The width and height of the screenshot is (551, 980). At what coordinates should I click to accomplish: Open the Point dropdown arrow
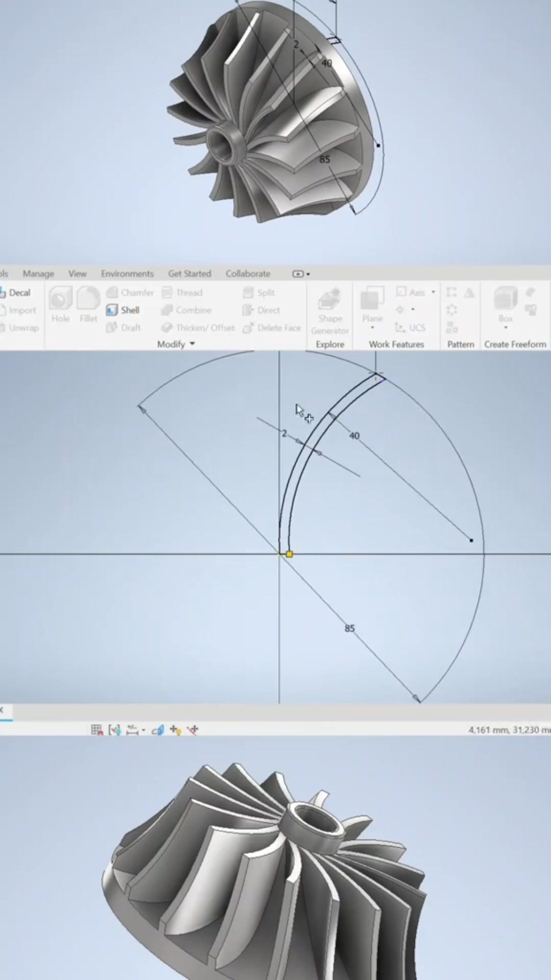click(x=413, y=309)
